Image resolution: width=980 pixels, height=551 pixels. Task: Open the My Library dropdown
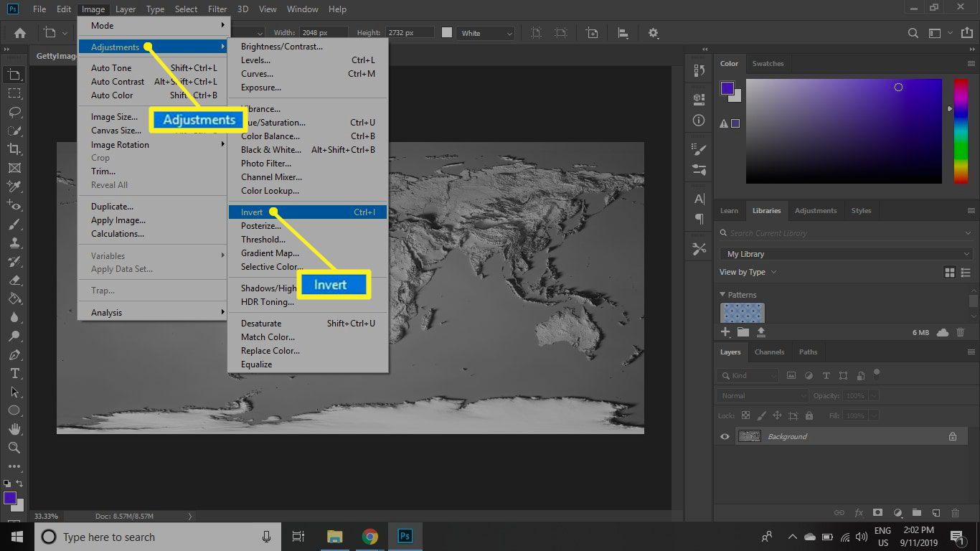tap(847, 254)
